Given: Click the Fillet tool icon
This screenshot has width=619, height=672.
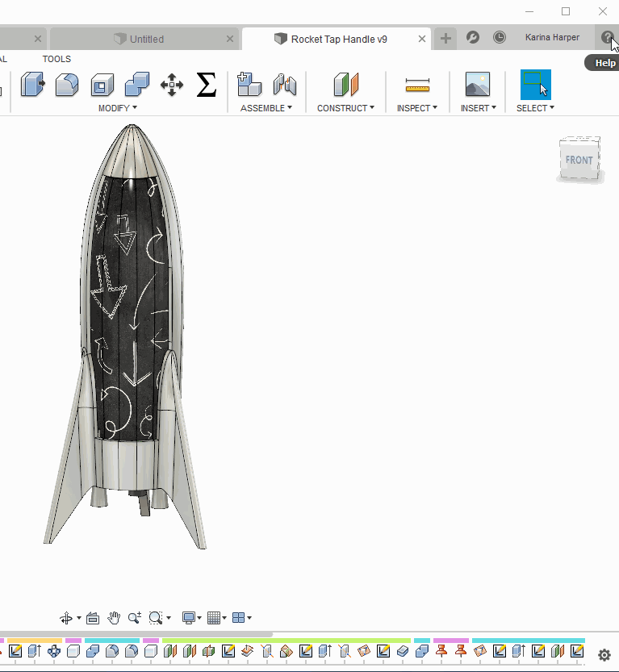Looking at the screenshot, I should coord(67,85).
